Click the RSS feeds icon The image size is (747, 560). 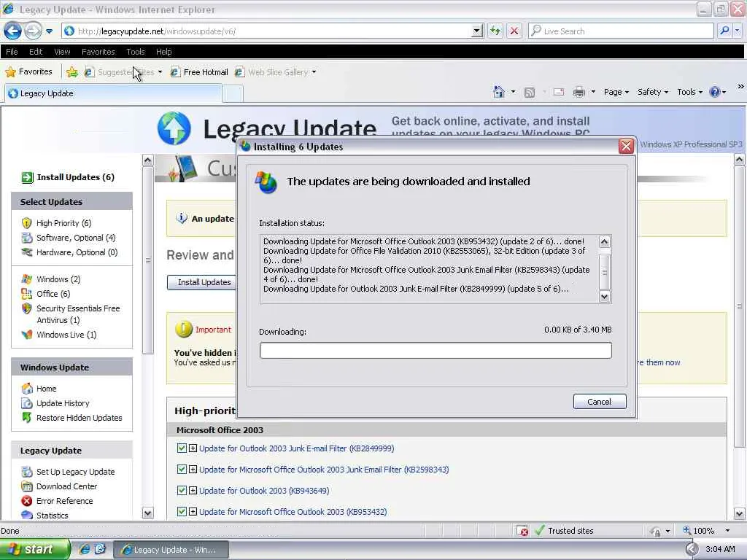pyautogui.click(x=530, y=92)
